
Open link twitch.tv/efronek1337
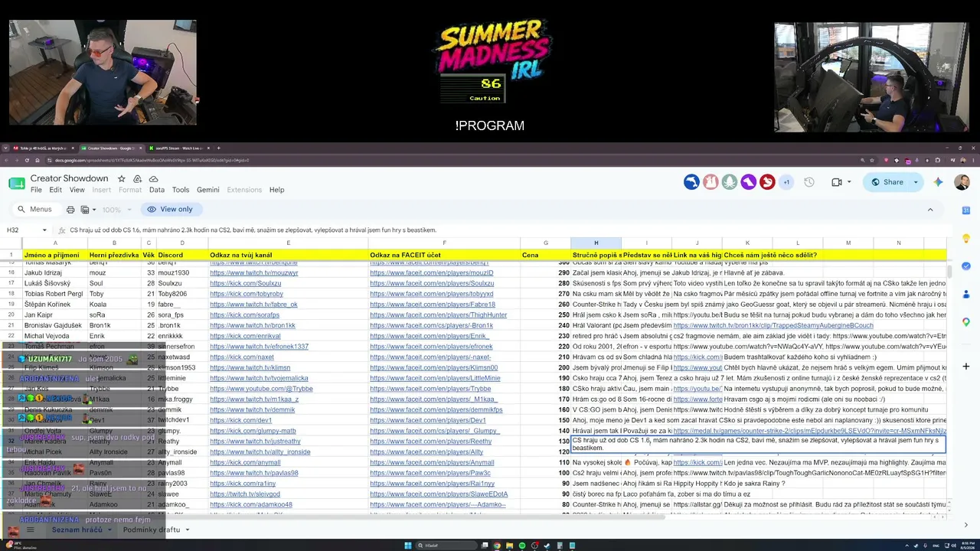(259, 347)
